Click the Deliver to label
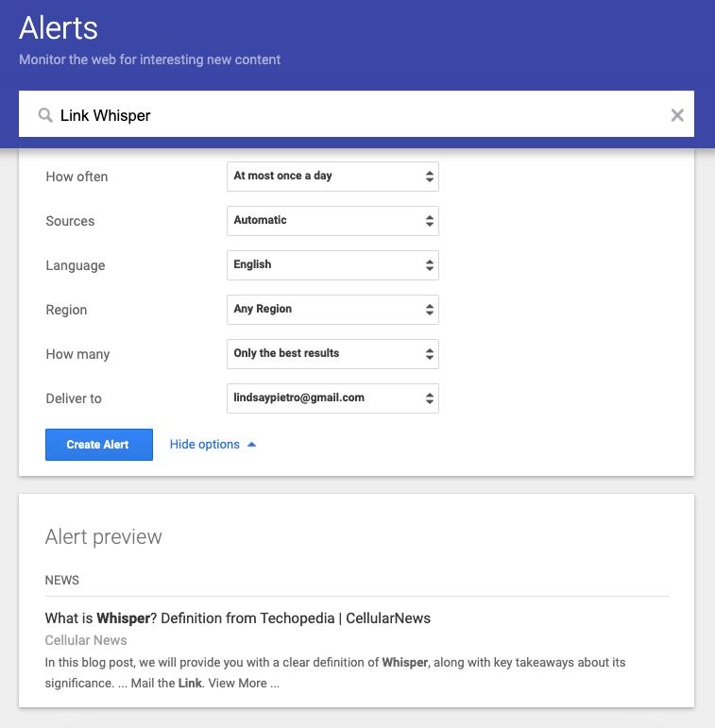 pyautogui.click(x=74, y=398)
